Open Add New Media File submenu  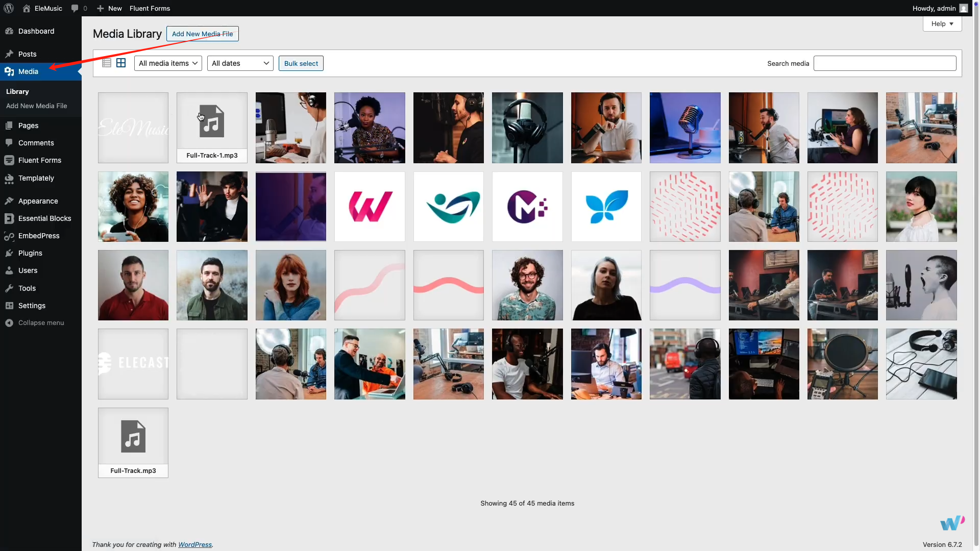click(36, 106)
